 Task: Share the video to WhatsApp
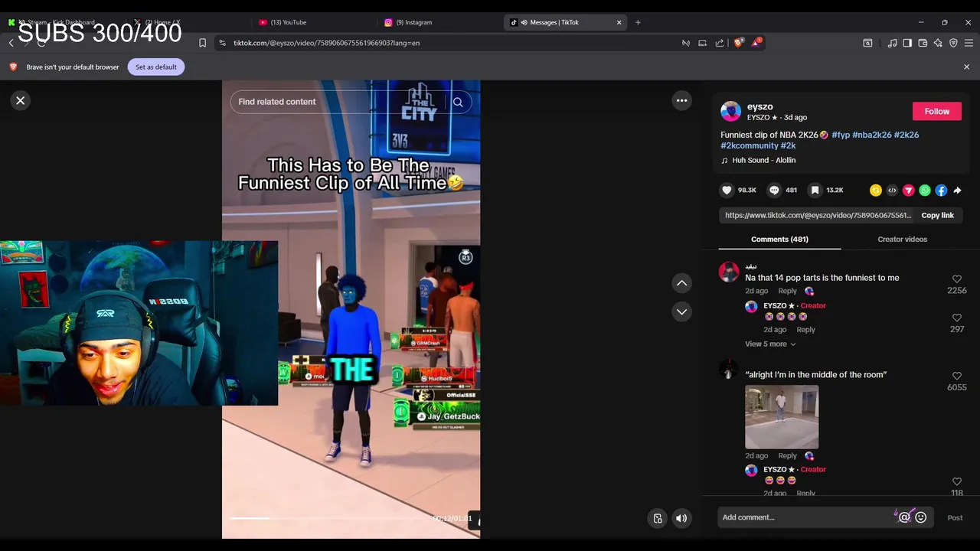pyautogui.click(x=925, y=191)
